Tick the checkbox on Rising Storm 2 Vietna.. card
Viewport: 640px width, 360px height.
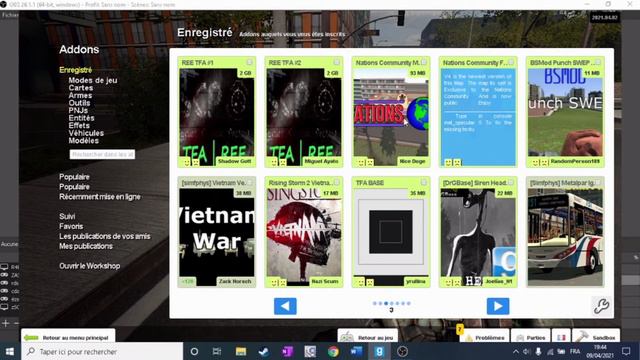336,182
